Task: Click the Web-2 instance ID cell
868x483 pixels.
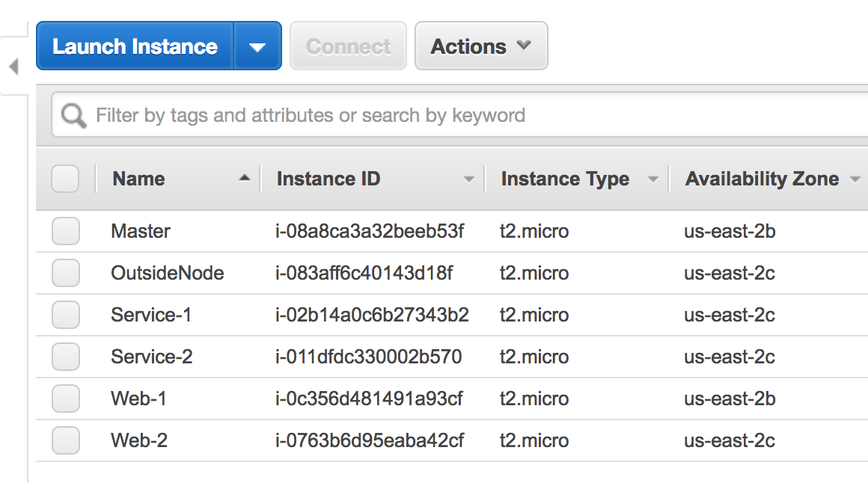Action: (x=370, y=441)
